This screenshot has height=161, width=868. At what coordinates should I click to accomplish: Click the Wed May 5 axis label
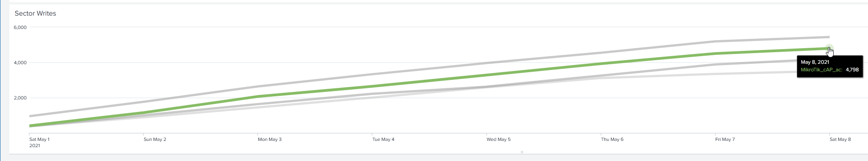[498, 140]
